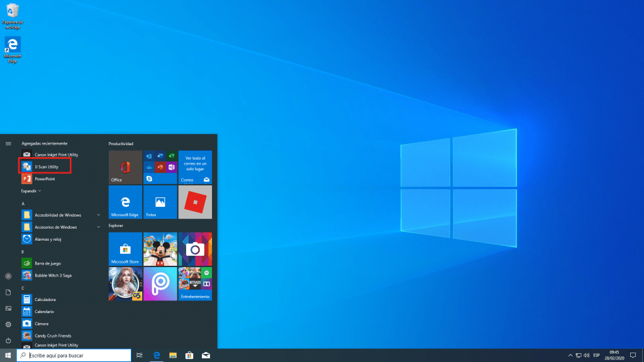Open the PicsArt tile
The width and height of the screenshot is (644, 362).
[x=160, y=283]
